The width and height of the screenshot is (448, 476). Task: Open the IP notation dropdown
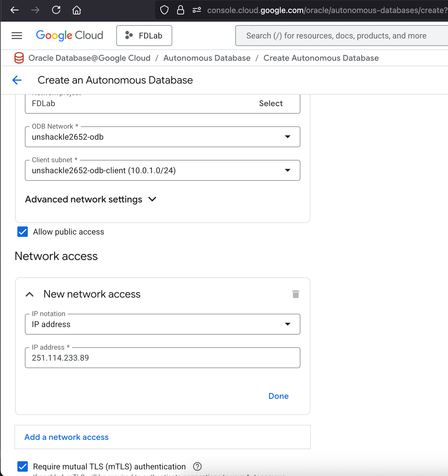click(x=163, y=324)
